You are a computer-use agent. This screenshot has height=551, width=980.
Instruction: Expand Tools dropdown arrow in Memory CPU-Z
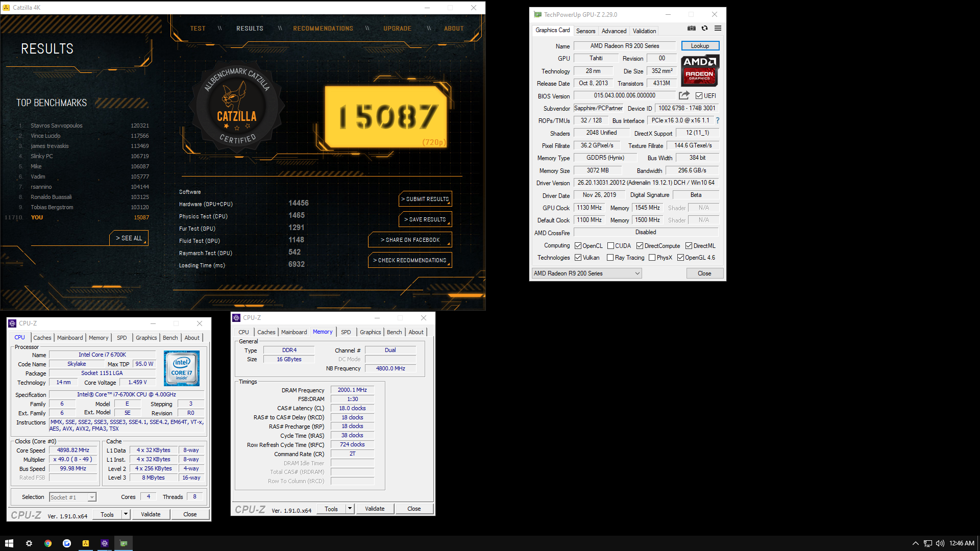pyautogui.click(x=350, y=509)
